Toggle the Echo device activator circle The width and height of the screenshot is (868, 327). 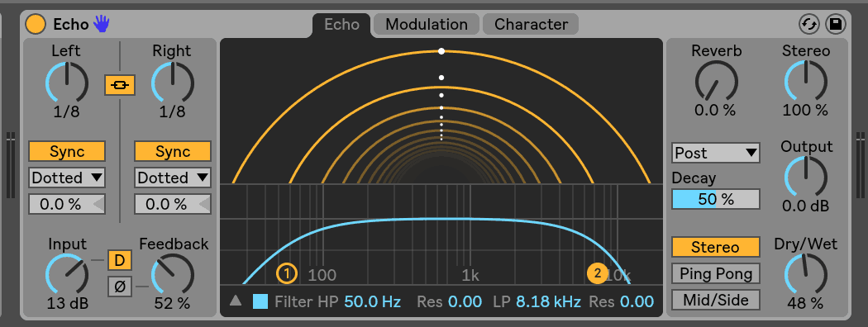point(36,24)
